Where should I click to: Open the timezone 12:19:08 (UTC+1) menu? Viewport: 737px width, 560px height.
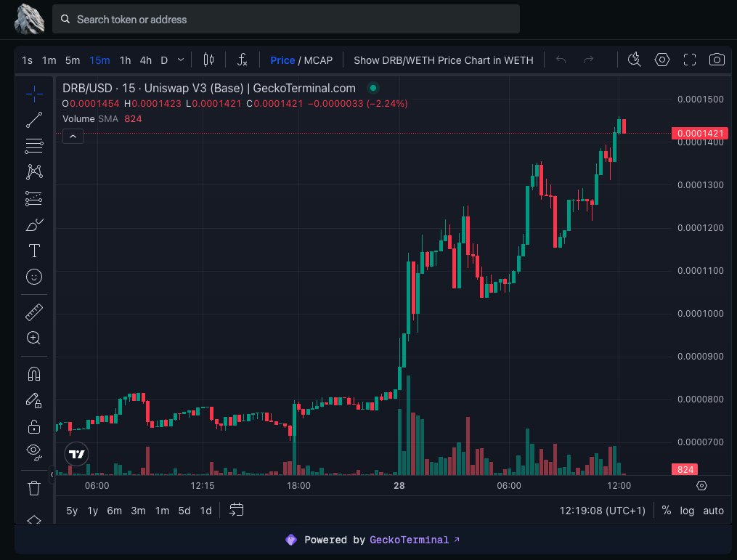602,511
